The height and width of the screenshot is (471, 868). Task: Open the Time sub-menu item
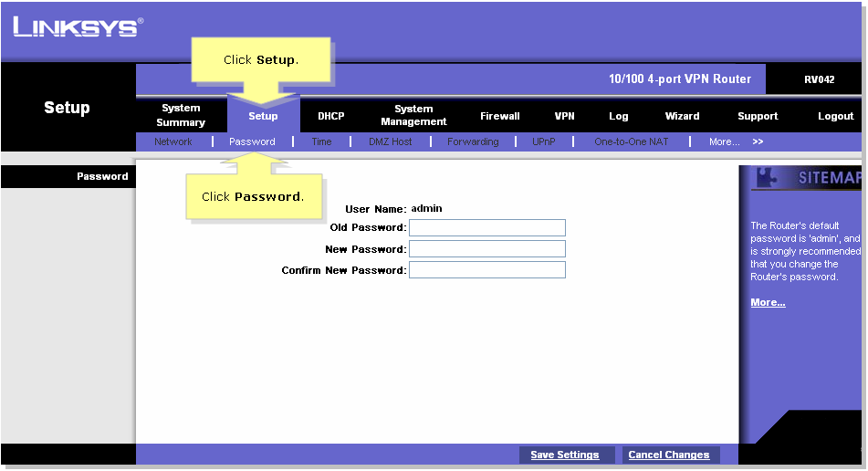(321, 141)
